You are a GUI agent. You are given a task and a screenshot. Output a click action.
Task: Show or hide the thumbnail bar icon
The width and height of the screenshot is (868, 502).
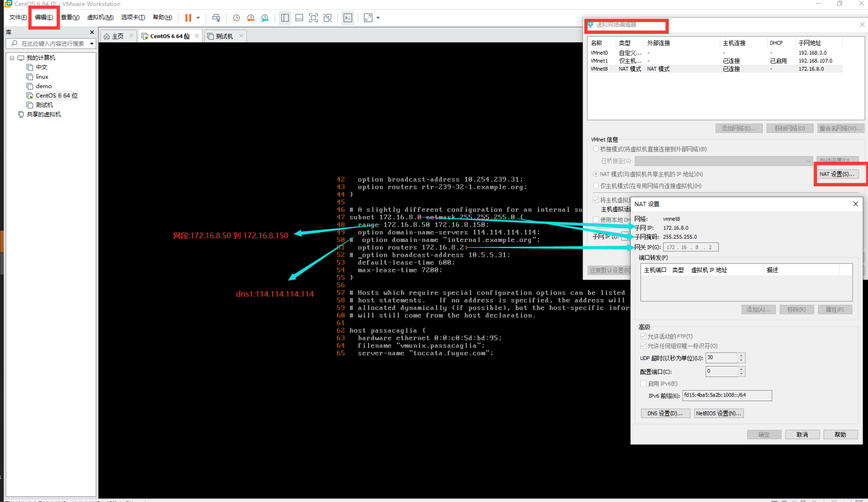(299, 18)
